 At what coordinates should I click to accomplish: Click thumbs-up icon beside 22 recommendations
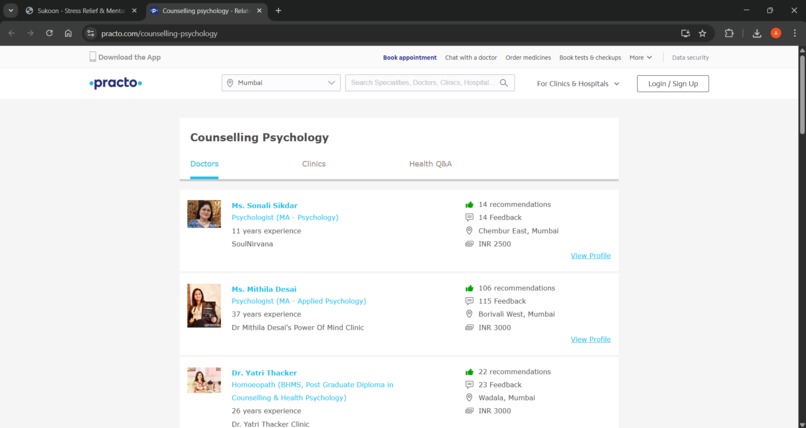469,372
